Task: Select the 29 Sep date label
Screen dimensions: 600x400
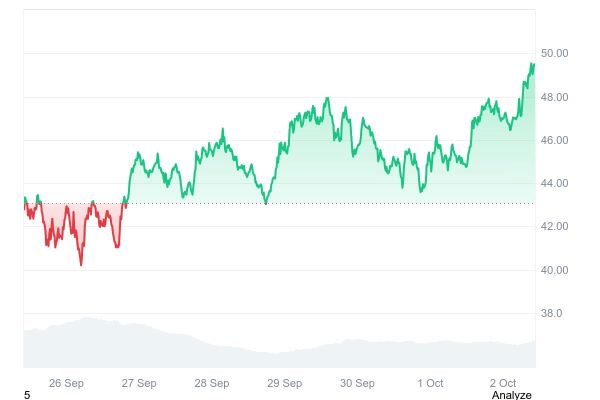Action: click(x=285, y=382)
